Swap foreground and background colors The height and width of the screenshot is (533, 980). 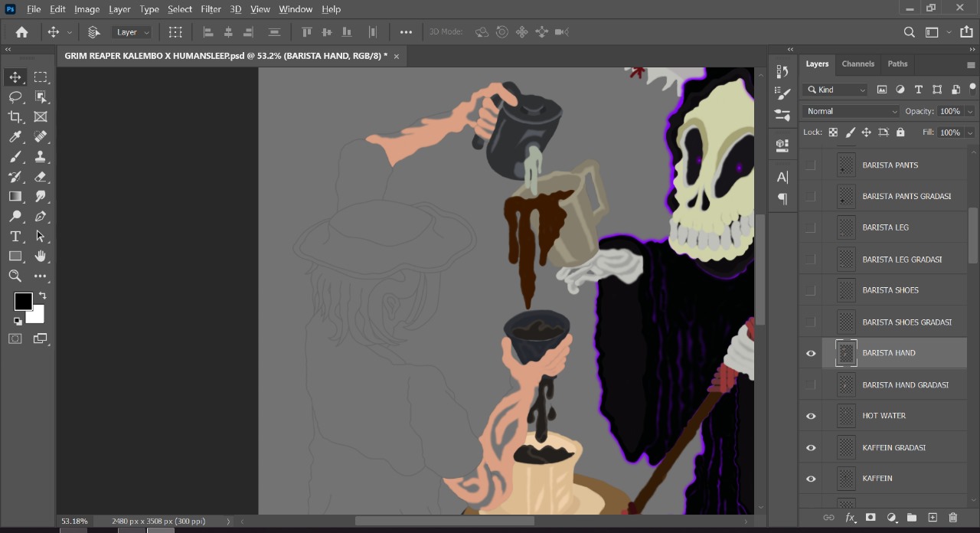point(42,296)
